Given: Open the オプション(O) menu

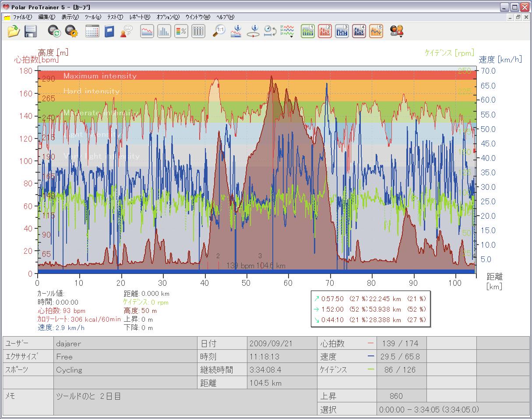Looking at the screenshot, I should coord(168,17).
